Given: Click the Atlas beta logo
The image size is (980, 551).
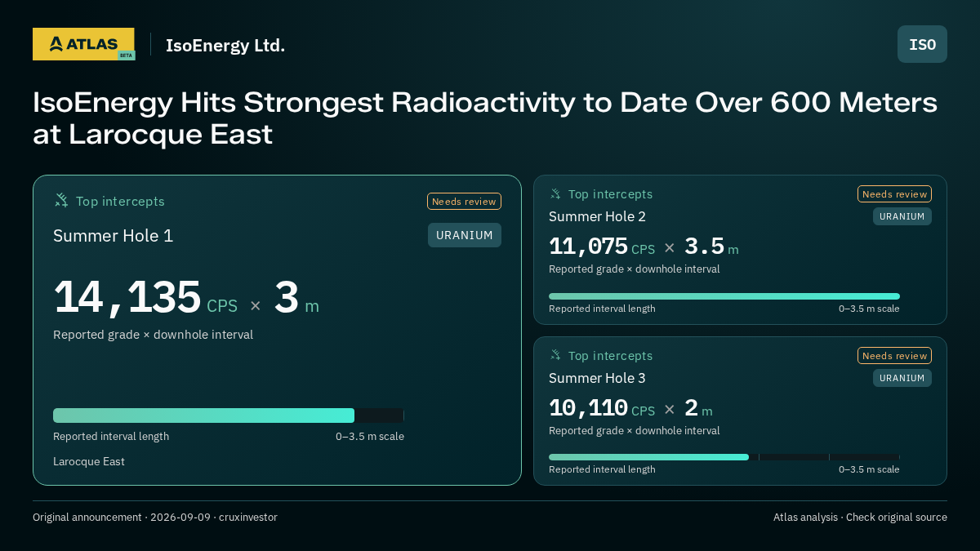Looking at the screenshot, I should click(x=83, y=44).
